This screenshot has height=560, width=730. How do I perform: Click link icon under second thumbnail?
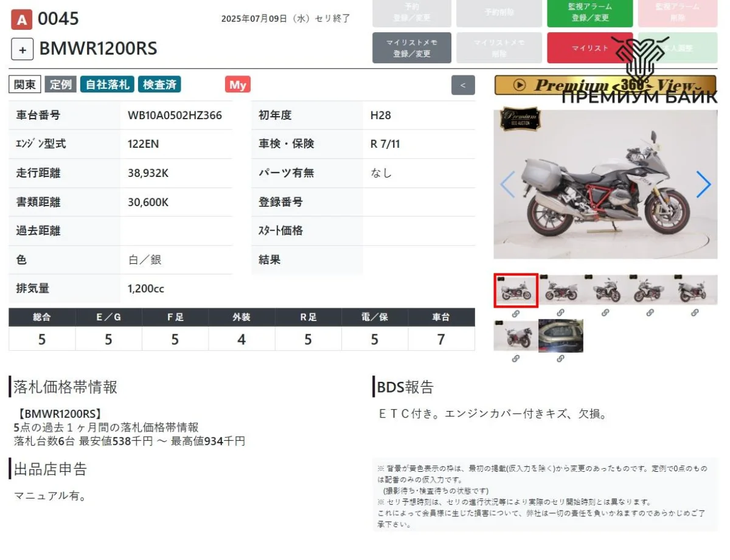point(560,313)
